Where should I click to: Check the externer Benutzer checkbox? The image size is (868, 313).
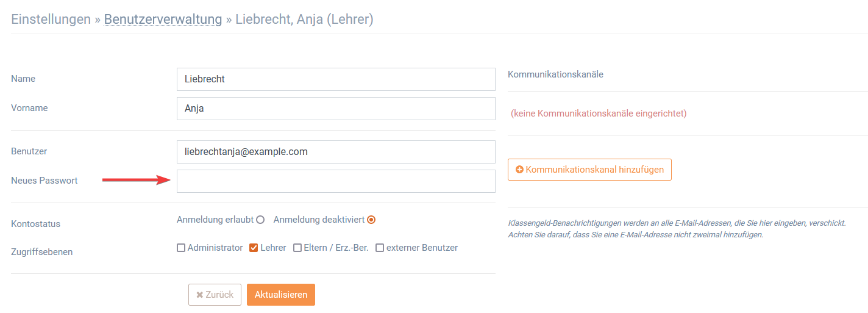pos(380,248)
